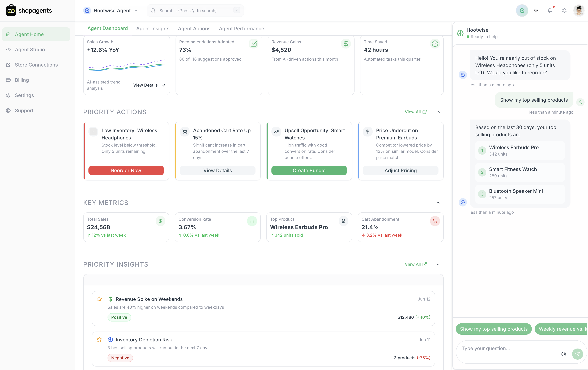This screenshot has width=588, height=370.
Task: Collapse the Key Metrics section
Action: [438, 203]
